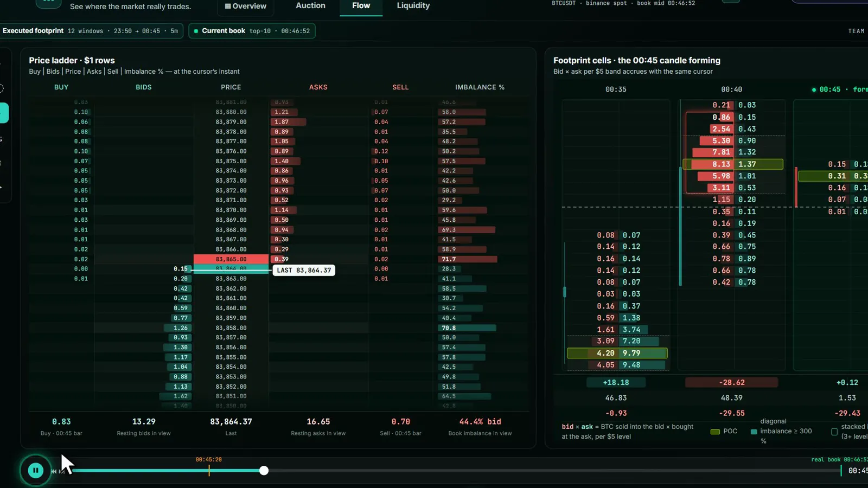Click the POC-highlighted cell 8.13 1.37
Viewport: 868px width, 488px height.
click(x=733, y=164)
